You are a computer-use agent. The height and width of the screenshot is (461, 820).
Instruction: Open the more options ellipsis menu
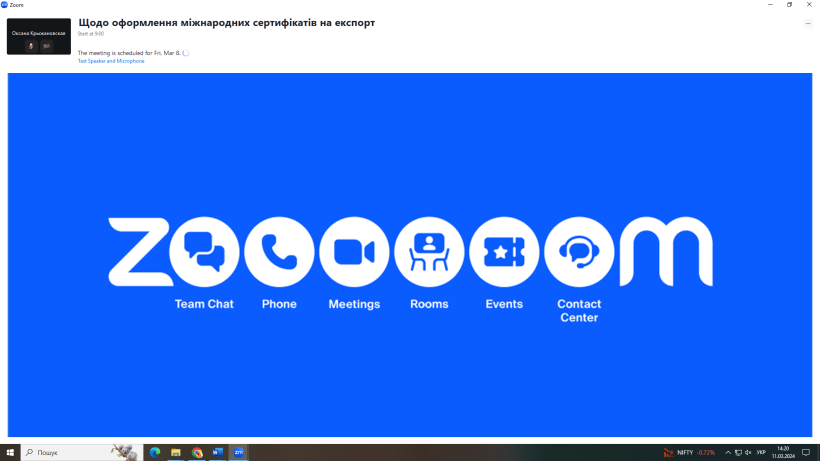click(808, 24)
